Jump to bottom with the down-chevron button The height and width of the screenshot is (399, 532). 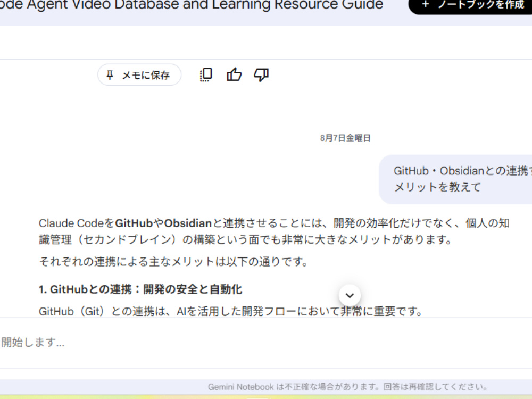point(350,295)
